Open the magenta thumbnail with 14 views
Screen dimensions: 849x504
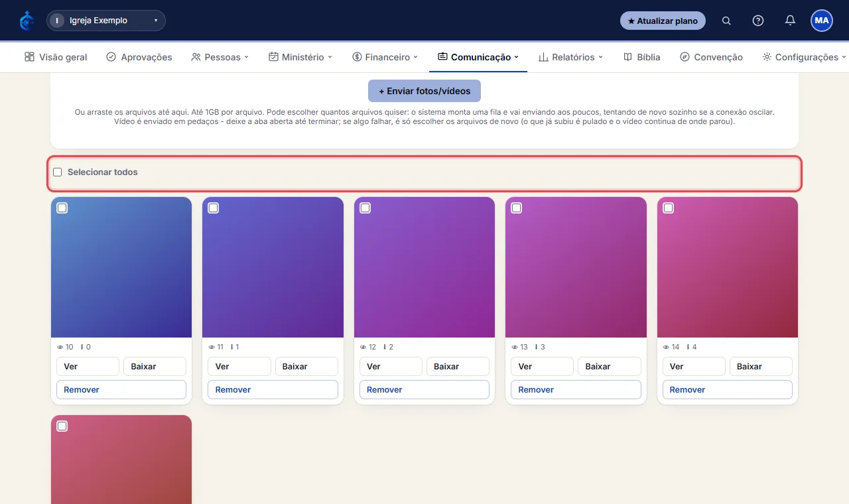[x=728, y=267]
